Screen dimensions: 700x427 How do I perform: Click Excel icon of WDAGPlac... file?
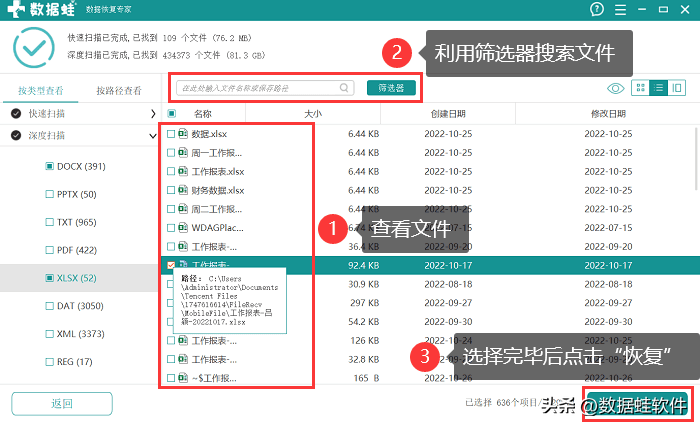[183, 227]
